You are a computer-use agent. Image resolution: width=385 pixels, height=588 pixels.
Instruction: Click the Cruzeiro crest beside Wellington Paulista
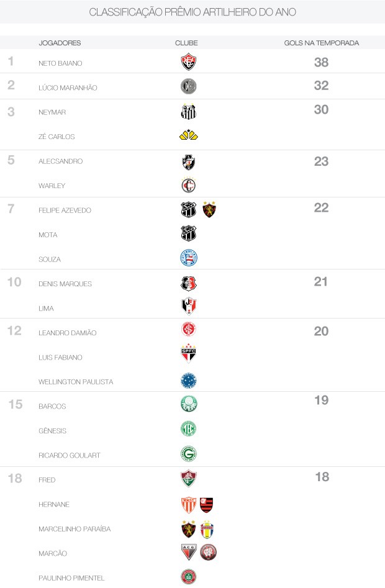[188, 380]
